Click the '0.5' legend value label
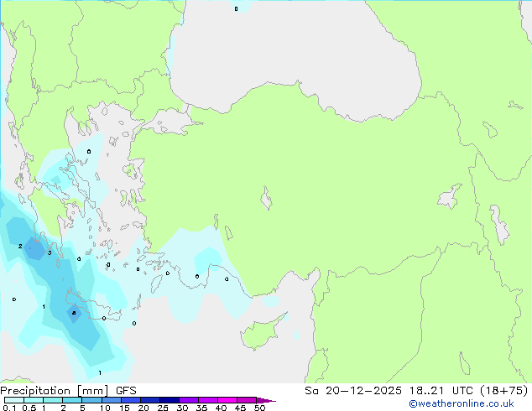Image resolution: width=532 pixels, height=411 pixels. click(29, 408)
